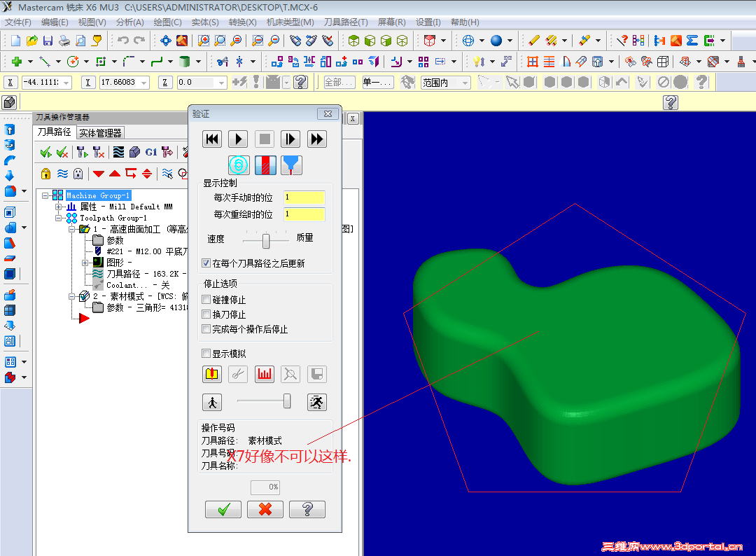The height and width of the screenshot is (556, 756).
Task: Click the yellow configure options icon in verify
Action: tap(212, 374)
